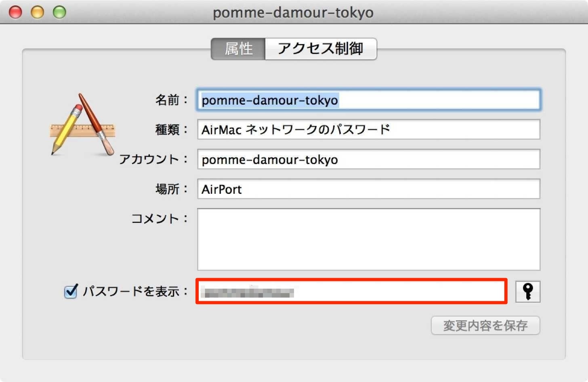Zoom the window with green button
The image size is (588, 382).
pyautogui.click(x=60, y=12)
